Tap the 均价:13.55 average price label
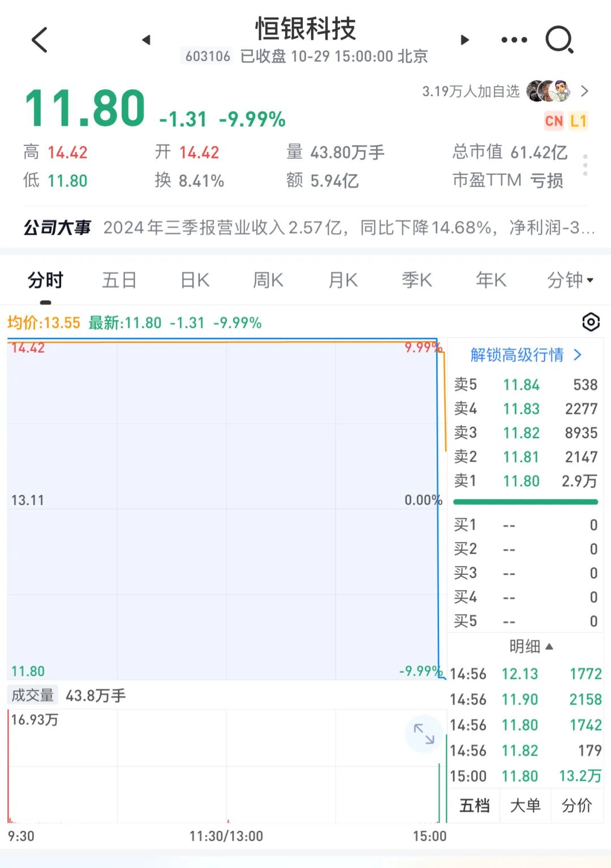This screenshot has width=611, height=868. click(x=44, y=323)
